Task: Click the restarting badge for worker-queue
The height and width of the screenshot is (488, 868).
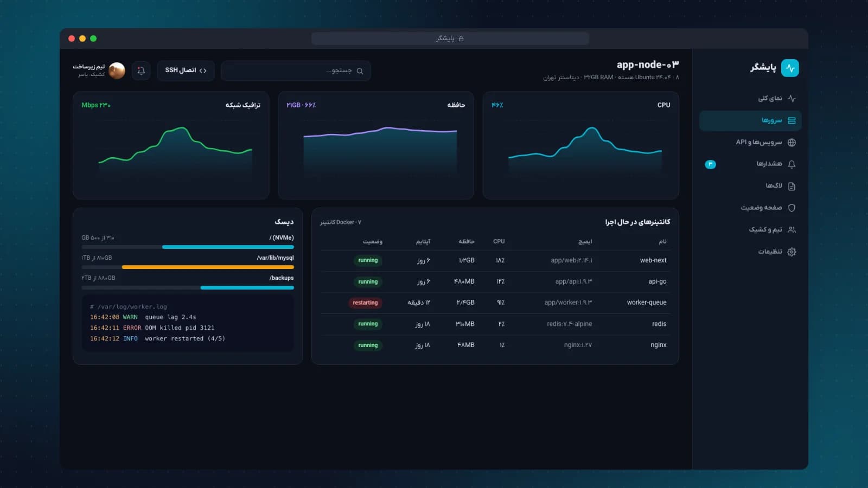Action: tap(365, 303)
